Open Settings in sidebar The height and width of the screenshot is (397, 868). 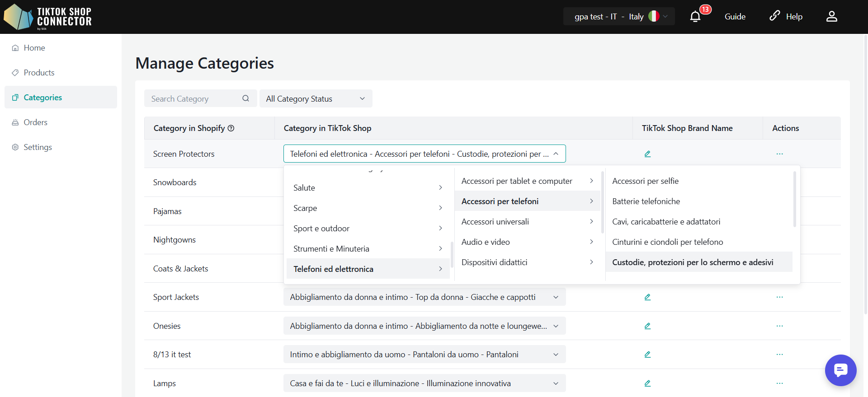click(61, 147)
